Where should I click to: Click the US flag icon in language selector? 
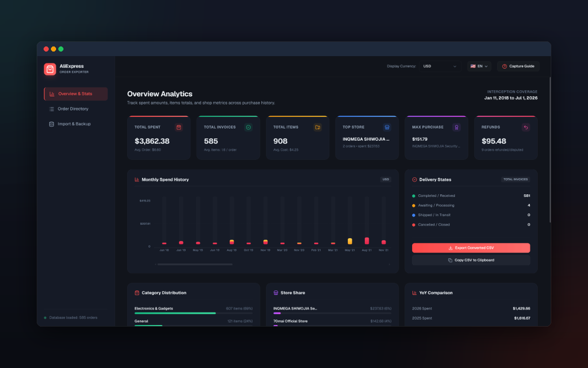pyautogui.click(x=473, y=66)
